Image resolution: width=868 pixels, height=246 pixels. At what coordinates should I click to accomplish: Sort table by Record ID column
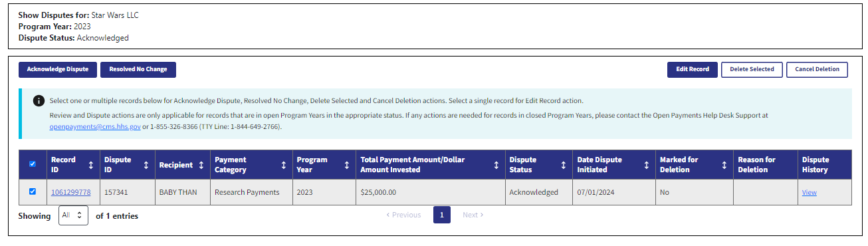91,165
